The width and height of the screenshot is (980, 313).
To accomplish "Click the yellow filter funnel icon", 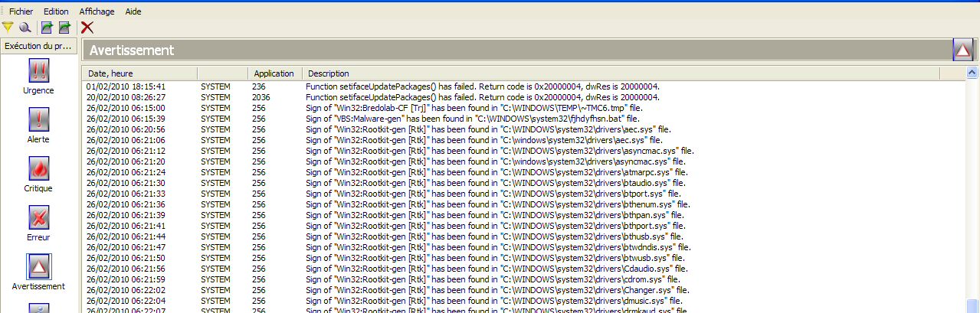I will click(8, 28).
